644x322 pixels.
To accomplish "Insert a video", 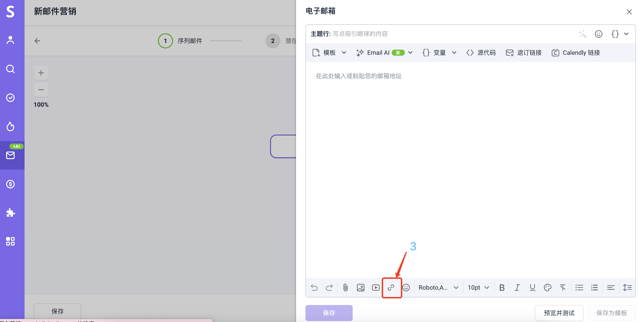I will coord(376,288).
